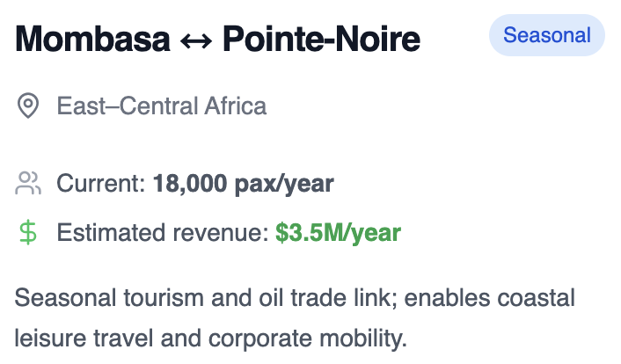Image resolution: width=621 pixels, height=364 pixels.
Task: Click the Current: label text
Action: coord(101,184)
